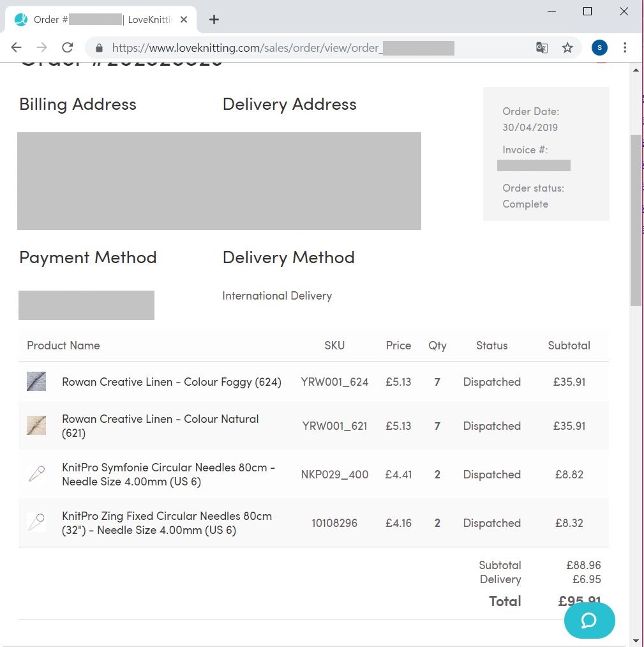Viewport: 644px width, 647px height.
Task: Click the page scroll down arrow
Action: pos(636,641)
